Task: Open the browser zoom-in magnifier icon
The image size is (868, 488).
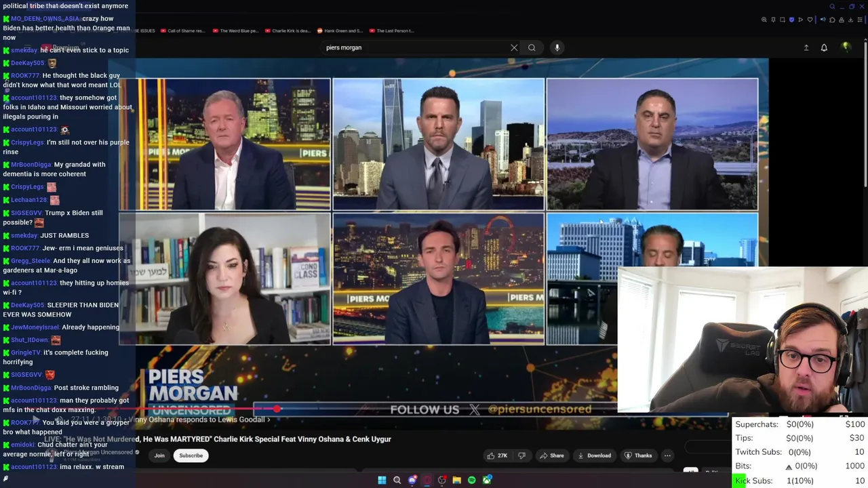Action: [764, 20]
